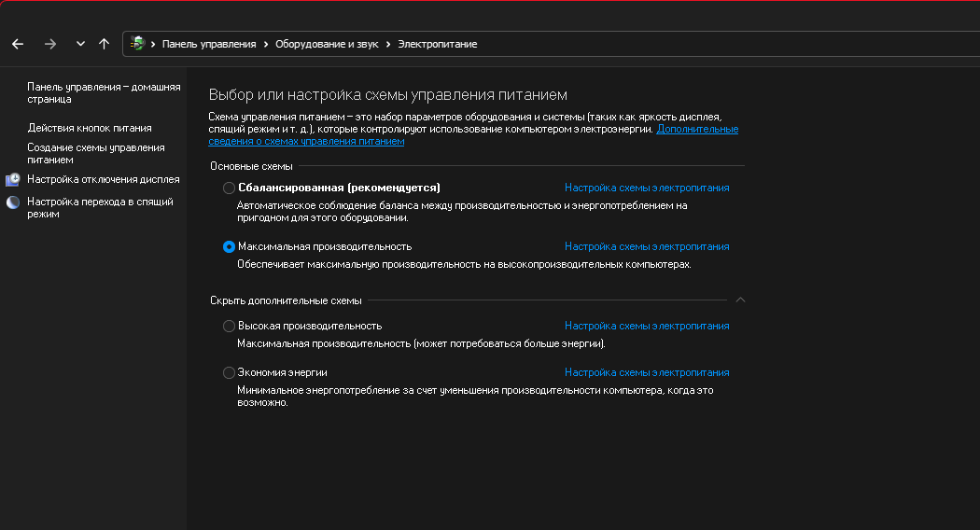Select the 'Сбалансированная (рекомендуется)' power plan
The image size is (980, 530).
(229, 188)
